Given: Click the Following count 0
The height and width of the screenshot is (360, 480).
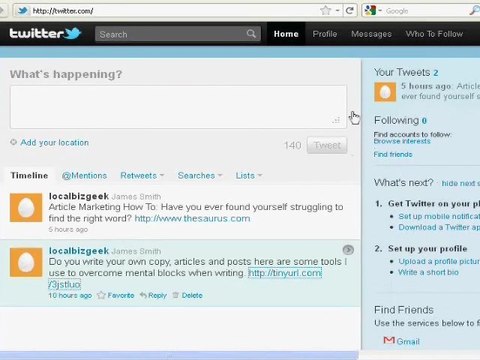Looking at the screenshot, I should coord(424,121).
